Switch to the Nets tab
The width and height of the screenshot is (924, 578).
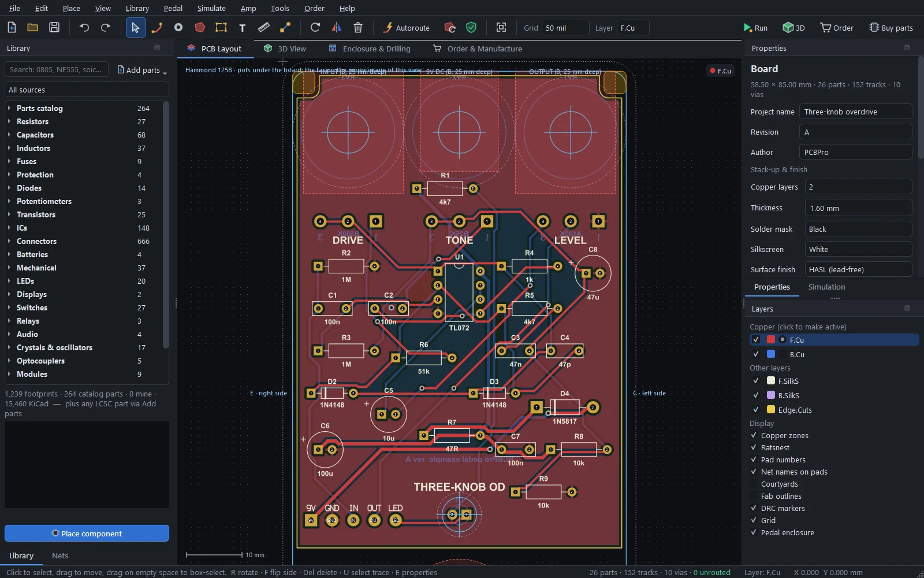pyautogui.click(x=60, y=555)
